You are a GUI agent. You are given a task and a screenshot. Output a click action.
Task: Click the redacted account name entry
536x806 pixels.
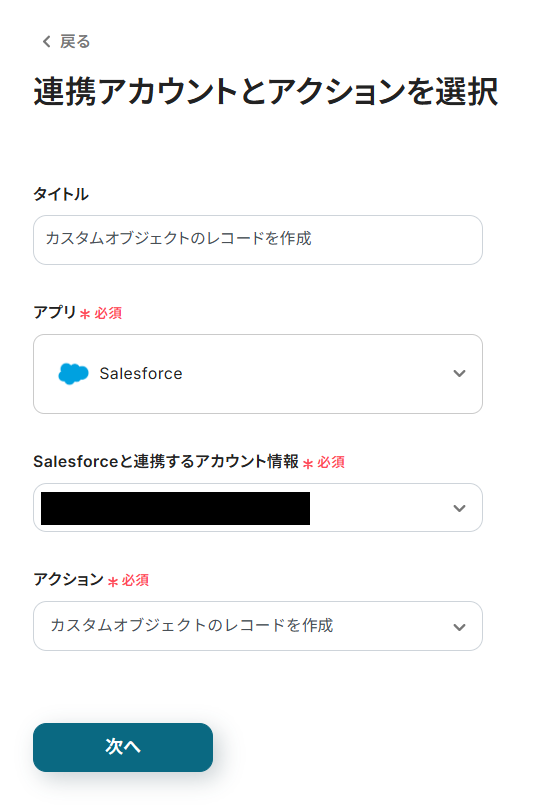point(175,508)
